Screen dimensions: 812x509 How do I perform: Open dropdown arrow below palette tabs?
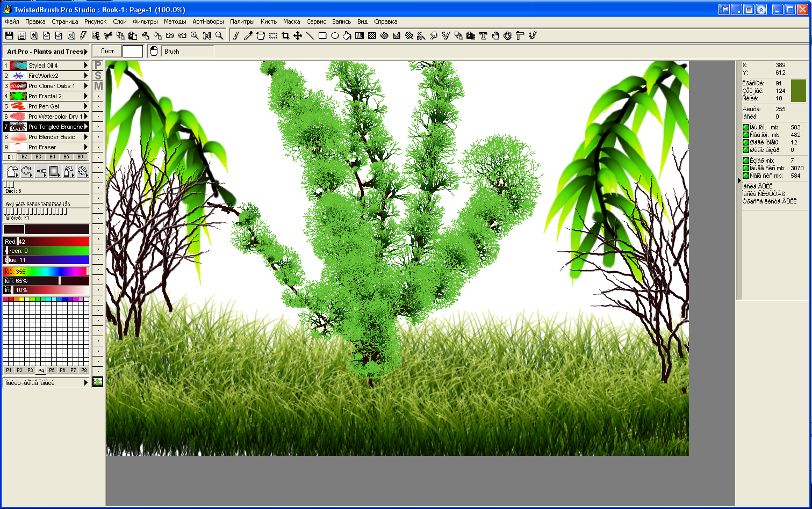point(86,383)
